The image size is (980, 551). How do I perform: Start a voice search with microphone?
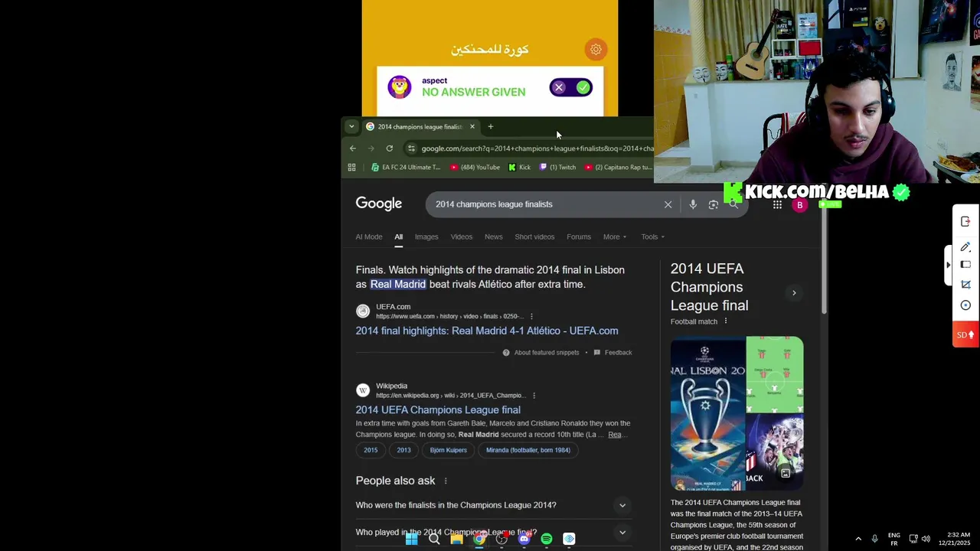pos(693,204)
